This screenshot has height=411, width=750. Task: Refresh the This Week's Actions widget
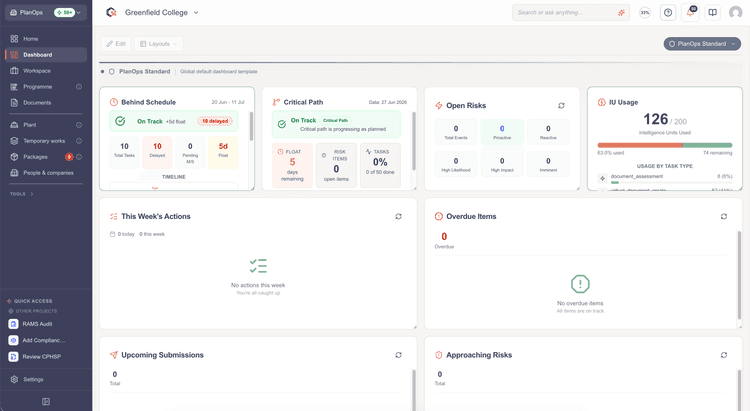398,216
